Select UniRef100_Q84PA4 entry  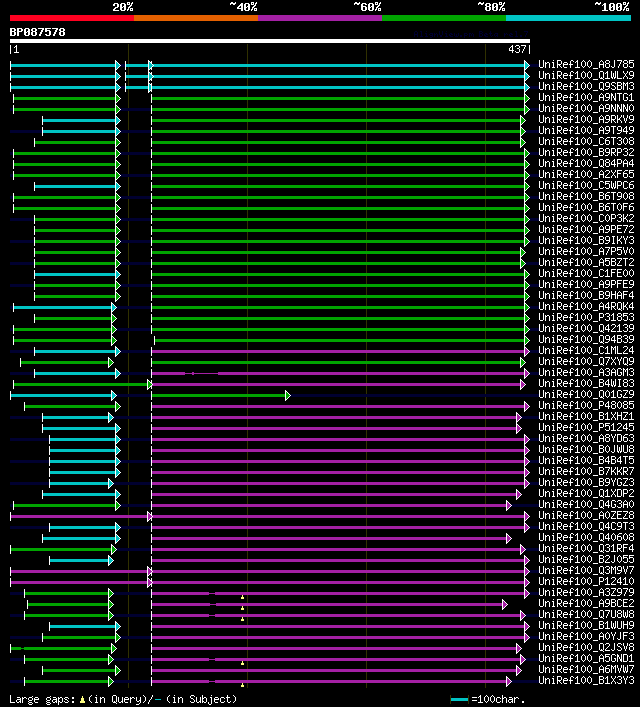tap(586, 163)
